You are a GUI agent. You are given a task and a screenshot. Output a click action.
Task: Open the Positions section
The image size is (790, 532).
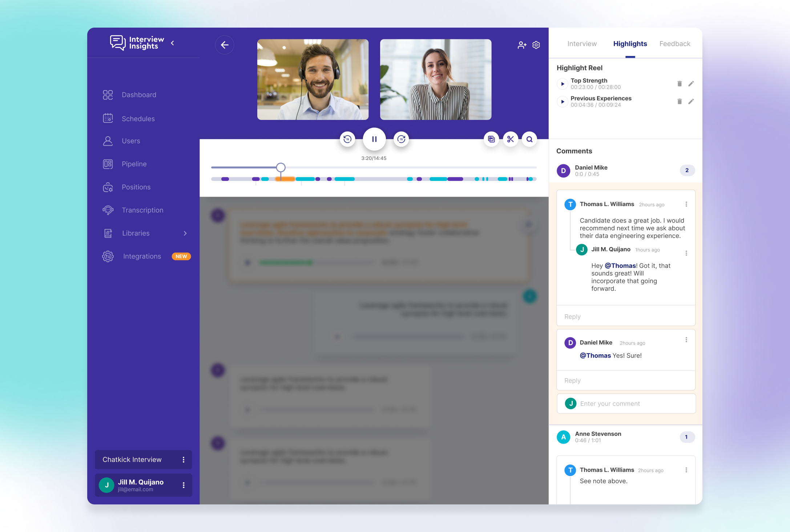pos(136,187)
